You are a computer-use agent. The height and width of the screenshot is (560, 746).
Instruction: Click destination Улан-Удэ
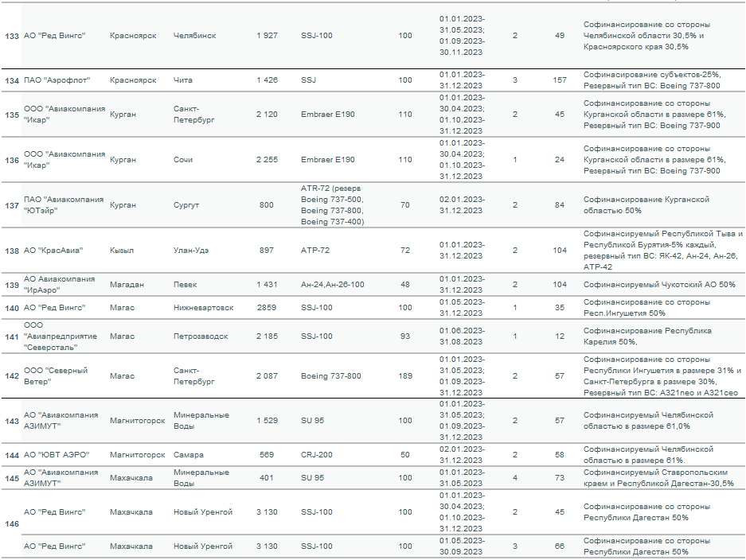point(191,251)
